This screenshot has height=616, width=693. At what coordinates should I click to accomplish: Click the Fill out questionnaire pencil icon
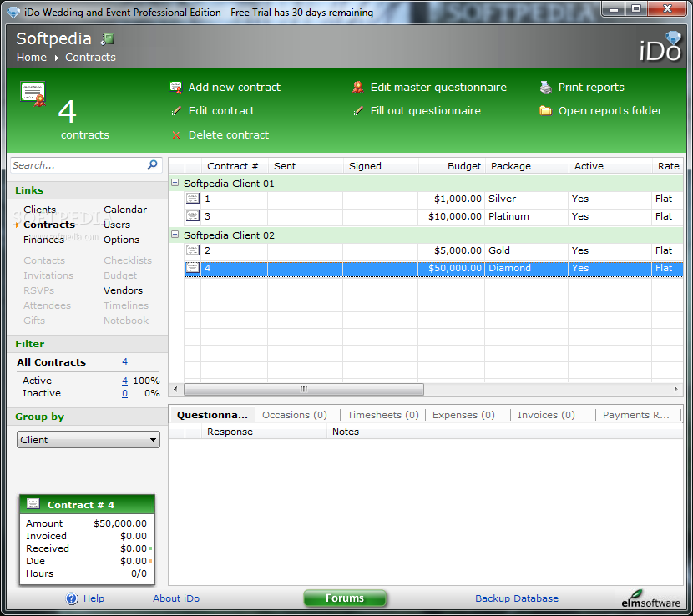point(358,111)
